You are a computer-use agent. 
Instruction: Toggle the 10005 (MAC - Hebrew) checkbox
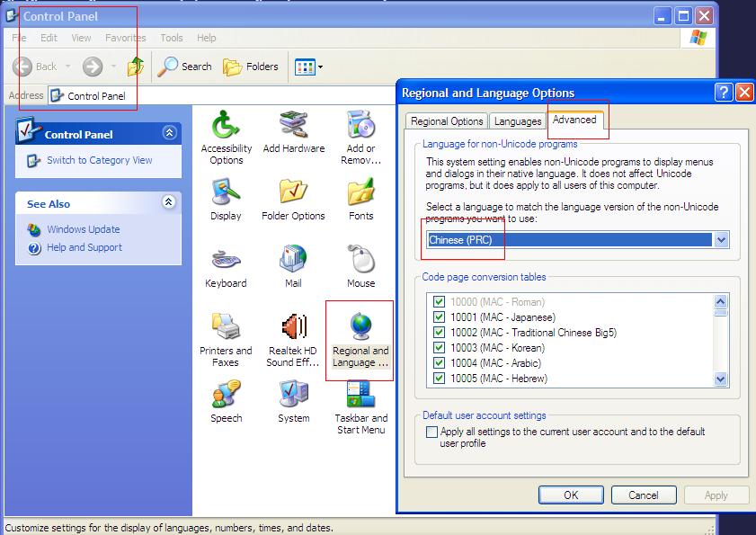(439, 379)
